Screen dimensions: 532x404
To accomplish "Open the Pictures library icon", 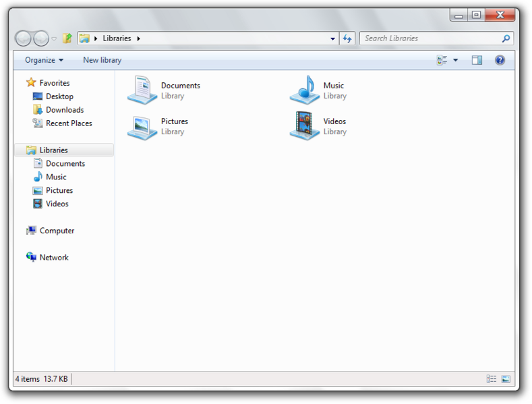I will click(x=142, y=126).
